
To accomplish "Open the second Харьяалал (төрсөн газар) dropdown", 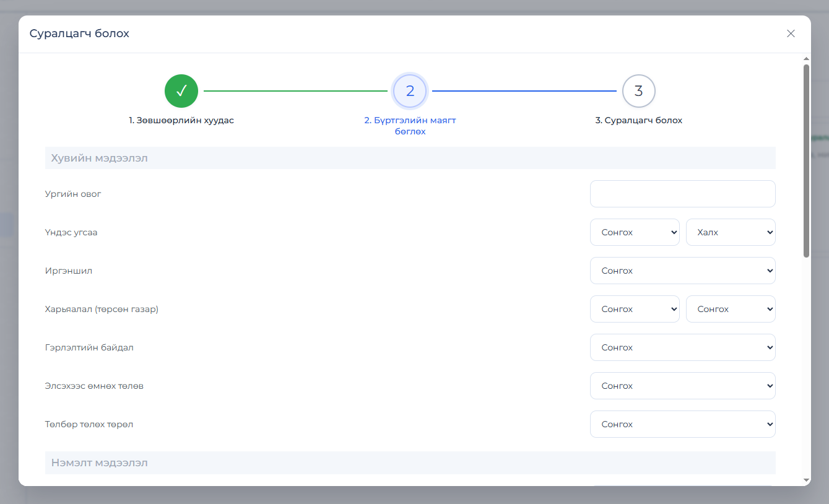I will tap(731, 309).
